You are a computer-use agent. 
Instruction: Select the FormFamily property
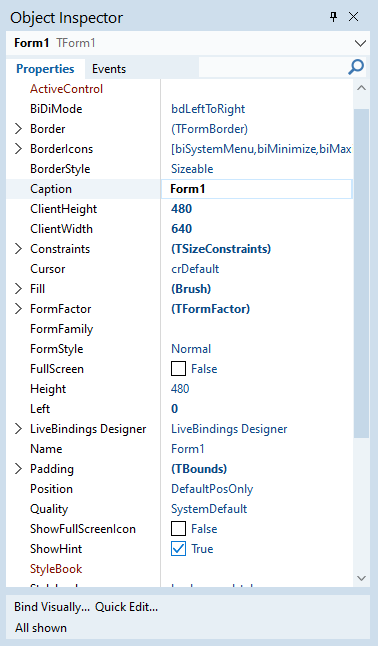pyautogui.click(x=61, y=329)
